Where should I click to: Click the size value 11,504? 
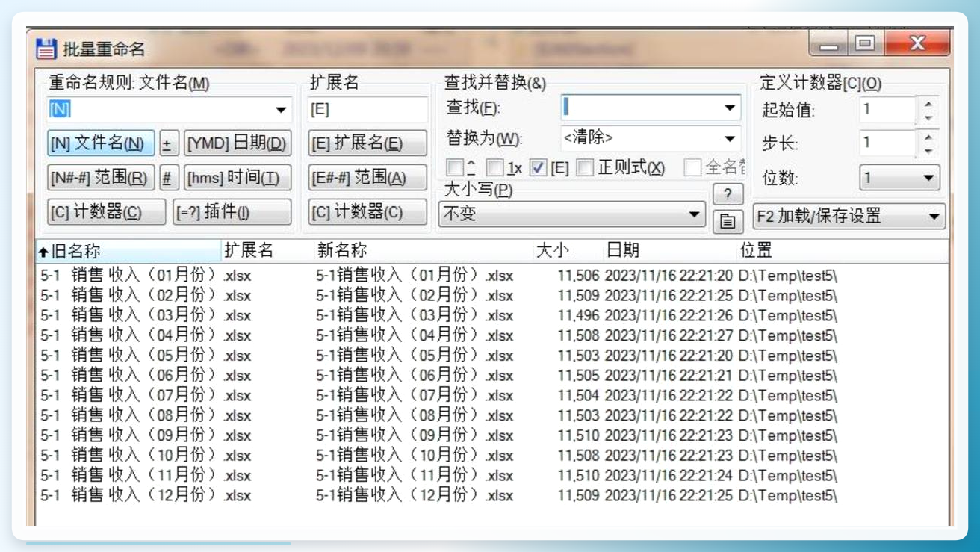[578, 395]
